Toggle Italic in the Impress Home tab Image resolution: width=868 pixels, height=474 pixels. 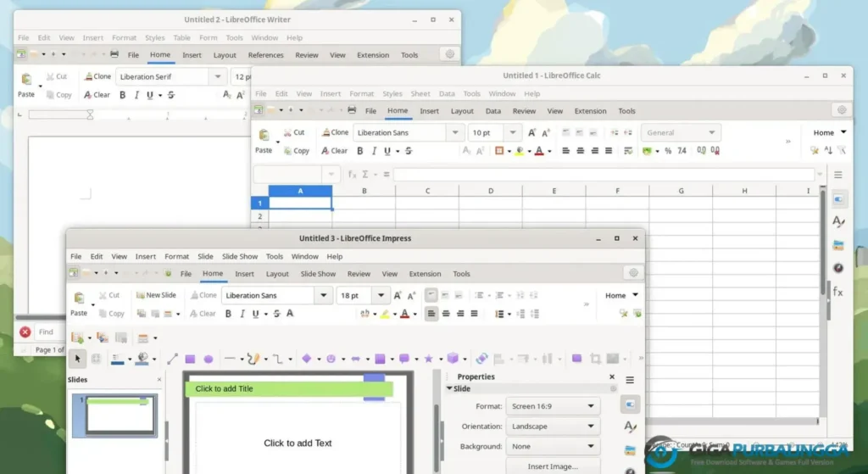pos(242,314)
